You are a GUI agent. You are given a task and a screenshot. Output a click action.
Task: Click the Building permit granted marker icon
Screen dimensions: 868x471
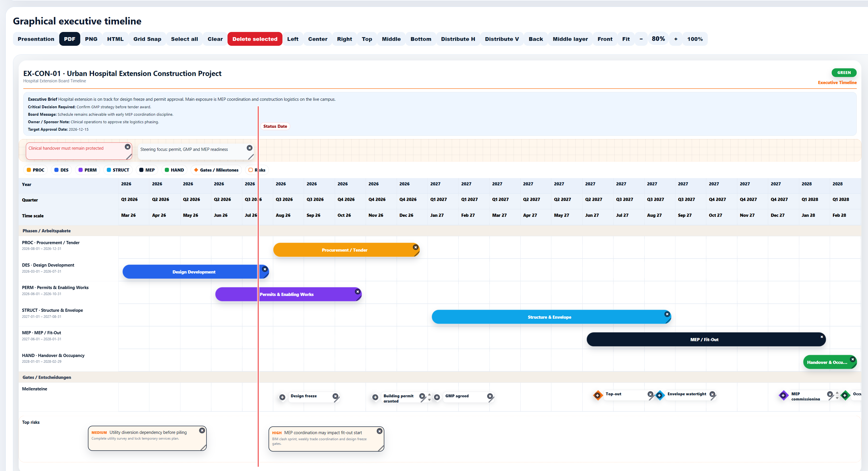click(x=375, y=398)
